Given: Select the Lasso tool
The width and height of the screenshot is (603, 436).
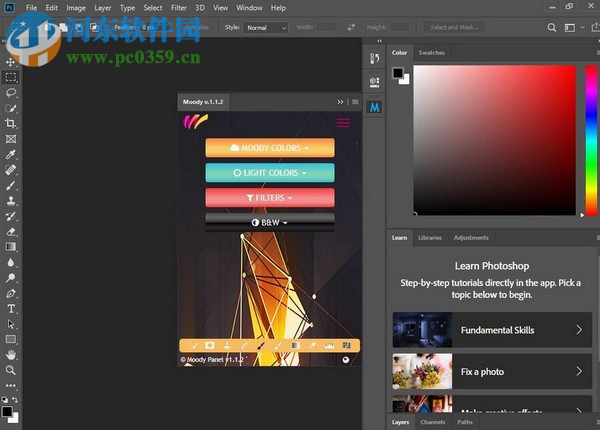Looking at the screenshot, I should click(11, 92).
